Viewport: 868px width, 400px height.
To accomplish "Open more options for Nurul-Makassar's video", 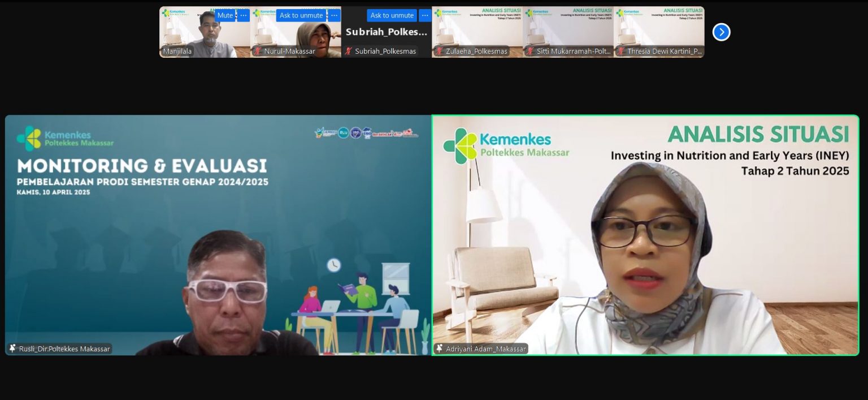I will tap(334, 15).
